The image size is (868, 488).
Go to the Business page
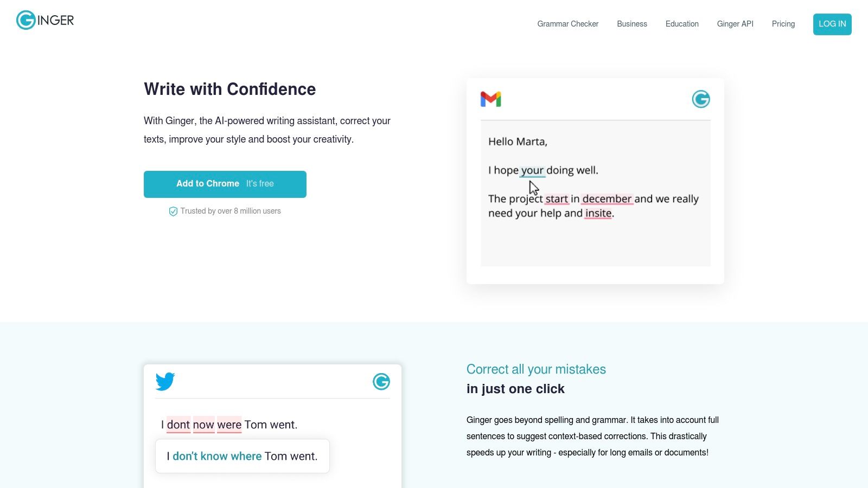[631, 24]
